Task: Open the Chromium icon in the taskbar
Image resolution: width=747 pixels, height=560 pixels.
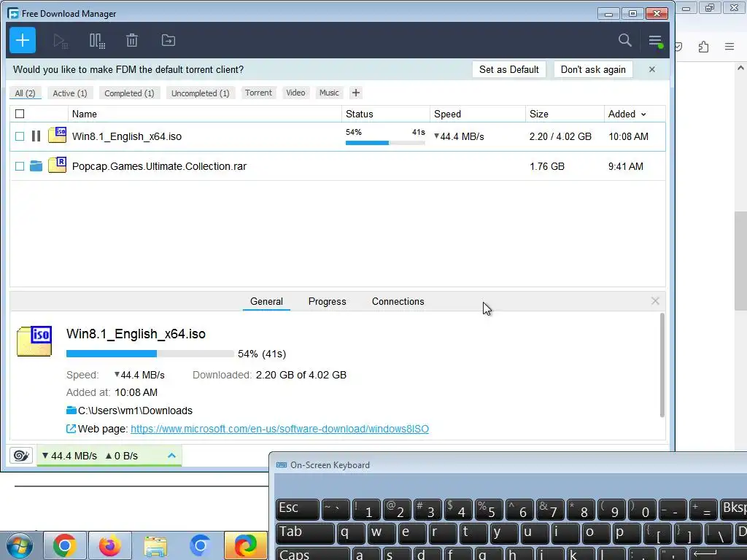Action: 200,545
